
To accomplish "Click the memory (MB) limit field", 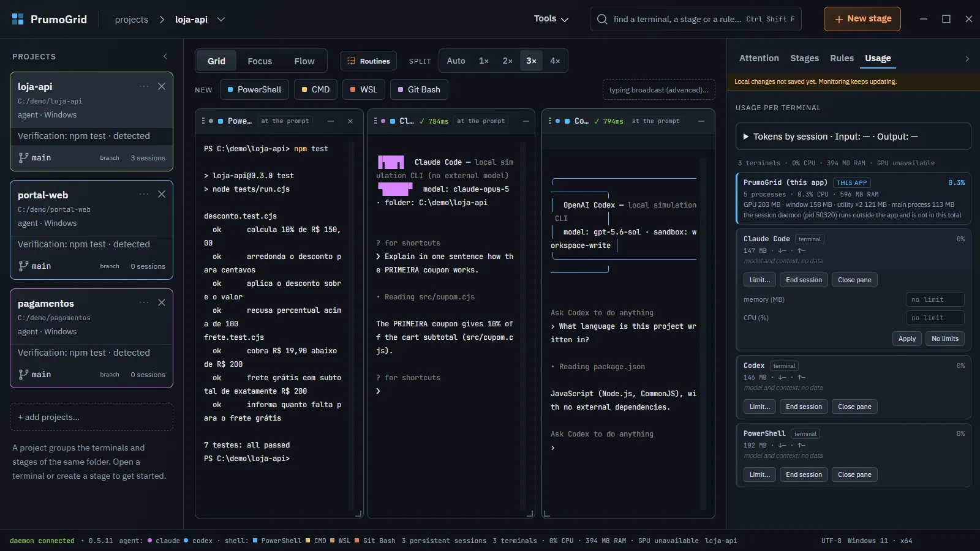I will click(935, 299).
